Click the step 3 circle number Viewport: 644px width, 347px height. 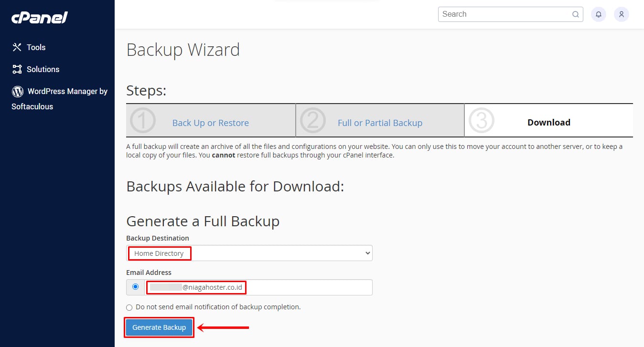pos(481,121)
